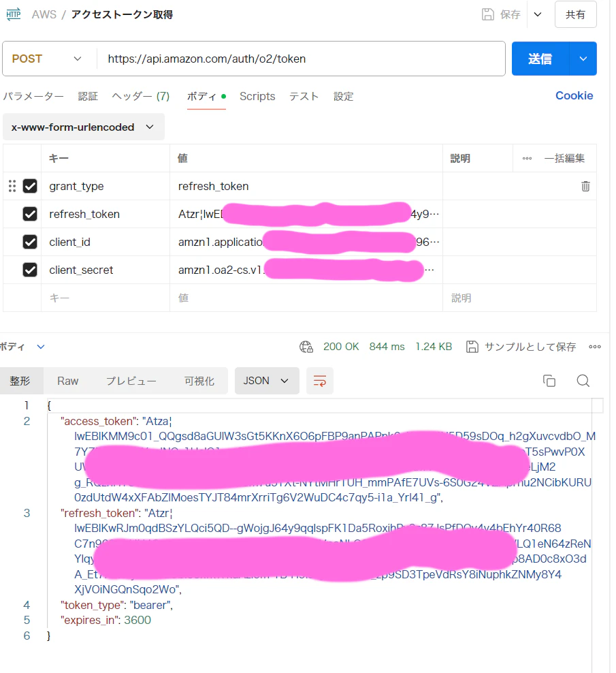Select the ボディ request tab
The height and width of the screenshot is (673, 616).
tap(206, 96)
